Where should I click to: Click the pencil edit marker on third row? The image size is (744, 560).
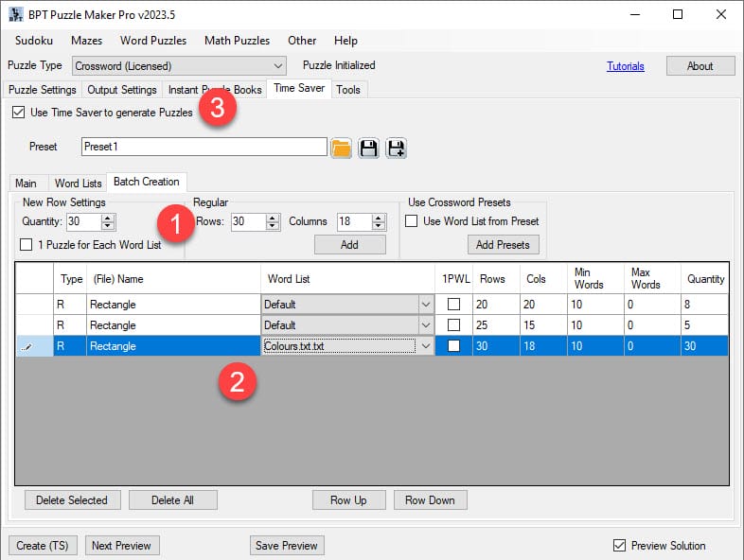(27, 346)
